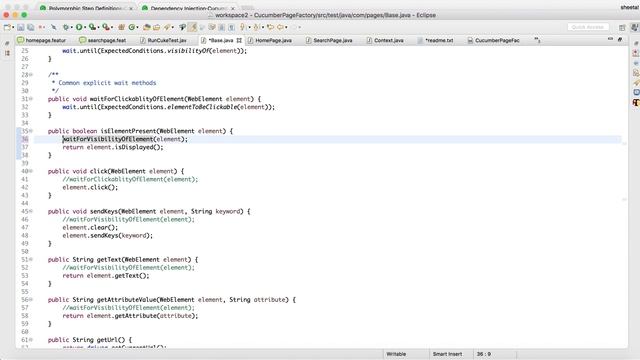Viewport: 640px width, 360px height.
Task: Collapse the getText method at line 51
Action: click(31, 260)
